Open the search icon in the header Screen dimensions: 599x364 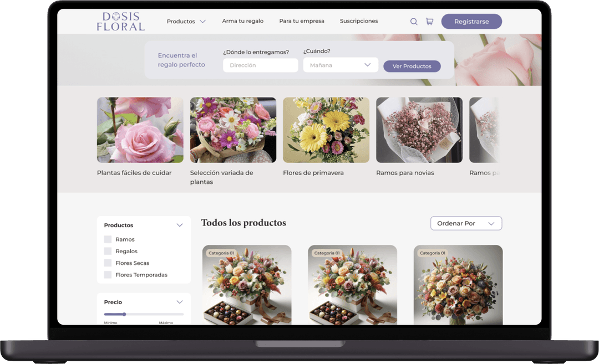(414, 21)
